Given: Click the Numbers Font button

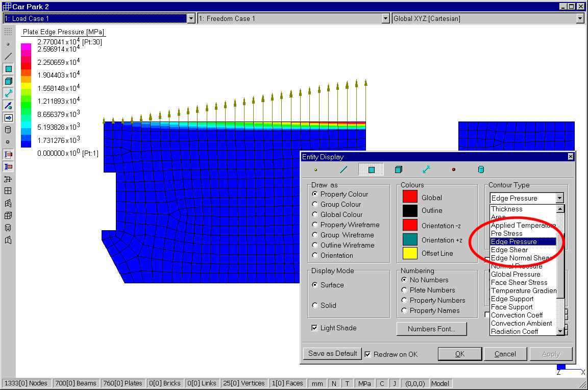Looking at the screenshot, I should tap(431, 329).
